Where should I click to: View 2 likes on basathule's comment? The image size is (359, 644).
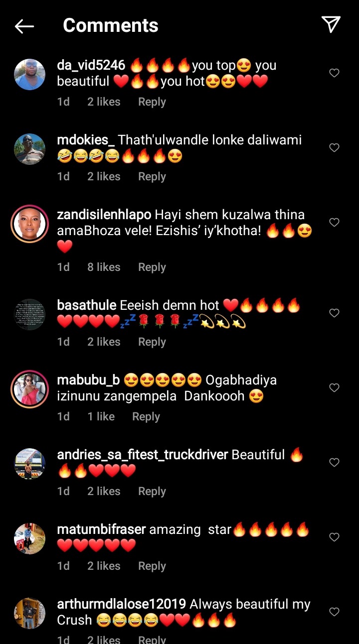104,342
